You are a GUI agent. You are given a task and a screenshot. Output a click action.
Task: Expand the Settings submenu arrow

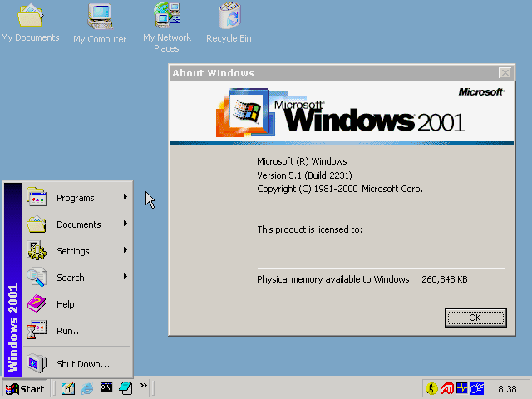click(126, 250)
